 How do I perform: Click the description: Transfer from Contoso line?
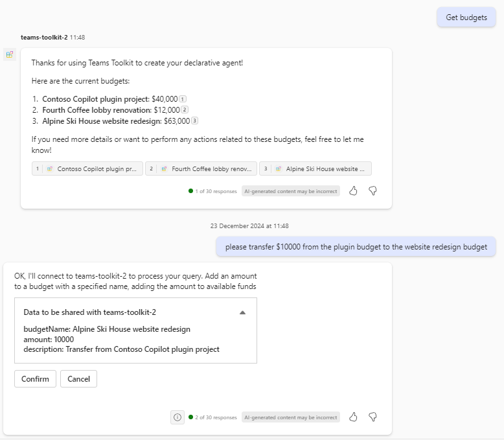(x=122, y=349)
